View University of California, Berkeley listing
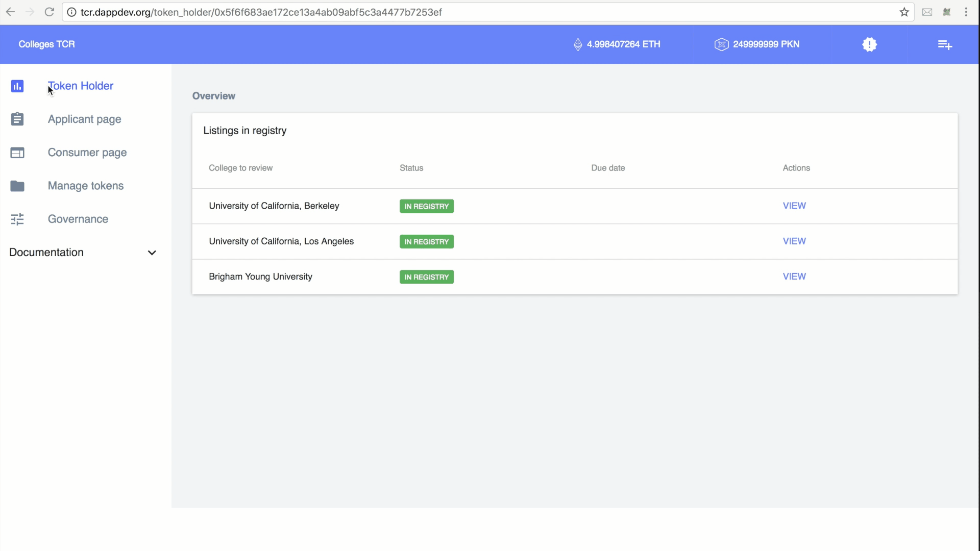 [794, 206]
